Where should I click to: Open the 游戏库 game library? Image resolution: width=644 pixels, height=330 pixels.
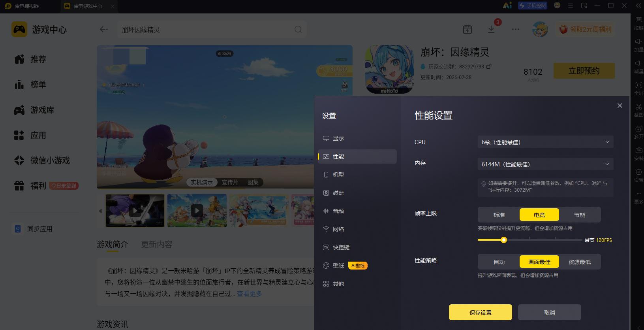[34, 110]
